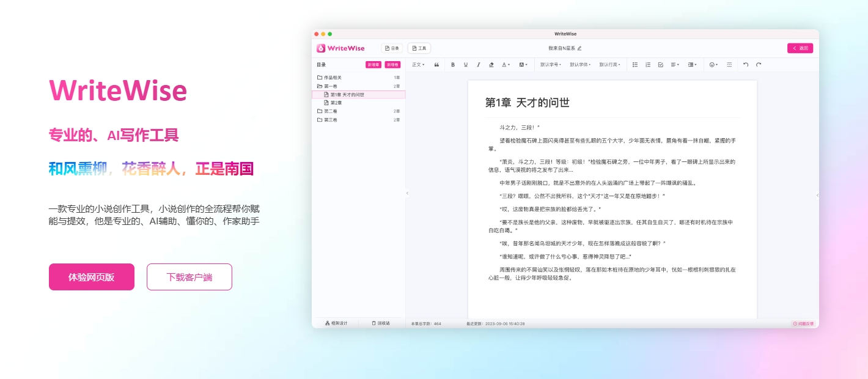The width and height of the screenshot is (868, 379).
Task: Insert a checkbox to-do list
Action: tap(661, 64)
